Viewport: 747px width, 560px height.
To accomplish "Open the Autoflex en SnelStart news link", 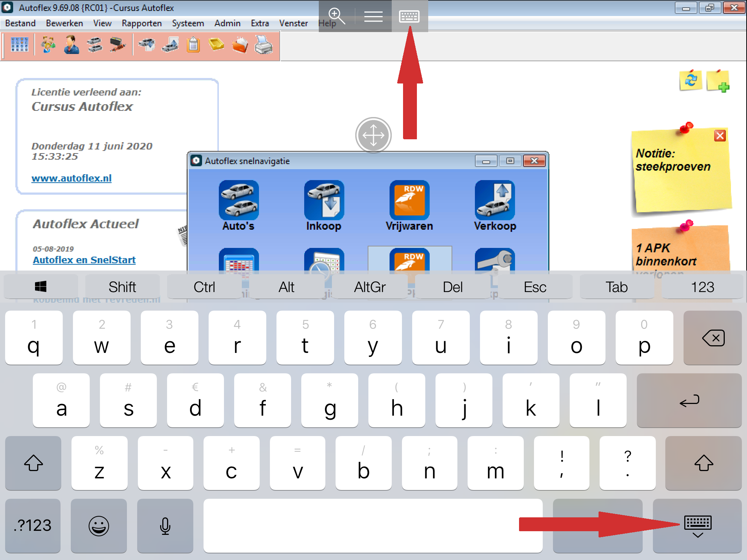I will pyautogui.click(x=84, y=260).
